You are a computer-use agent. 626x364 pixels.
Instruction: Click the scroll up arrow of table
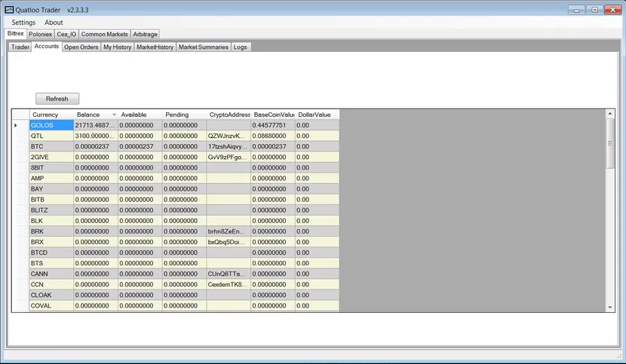(610, 114)
